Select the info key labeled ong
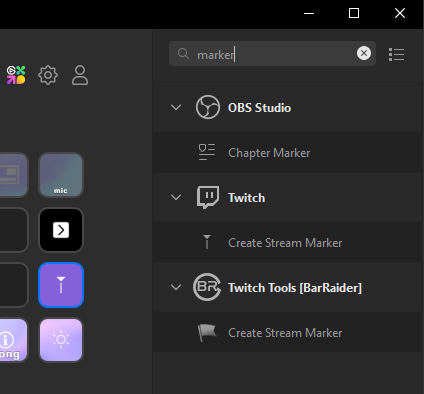This screenshot has height=394, width=424. [x=13, y=340]
